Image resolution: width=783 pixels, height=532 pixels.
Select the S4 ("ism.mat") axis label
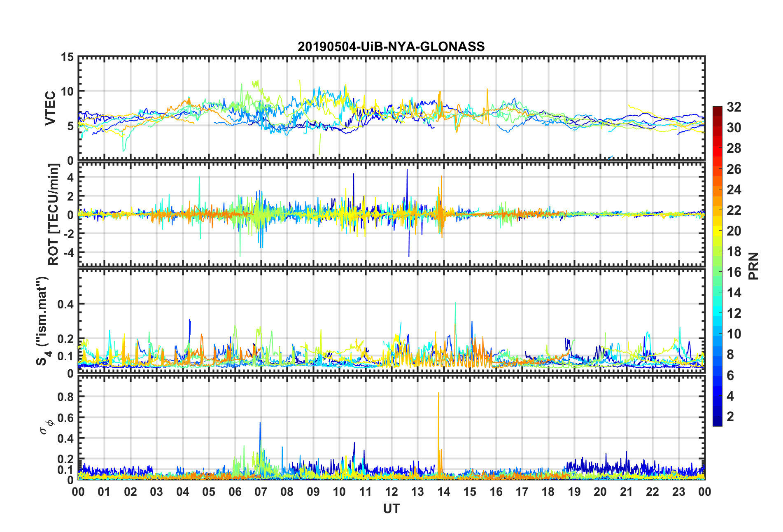pos(43,321)
